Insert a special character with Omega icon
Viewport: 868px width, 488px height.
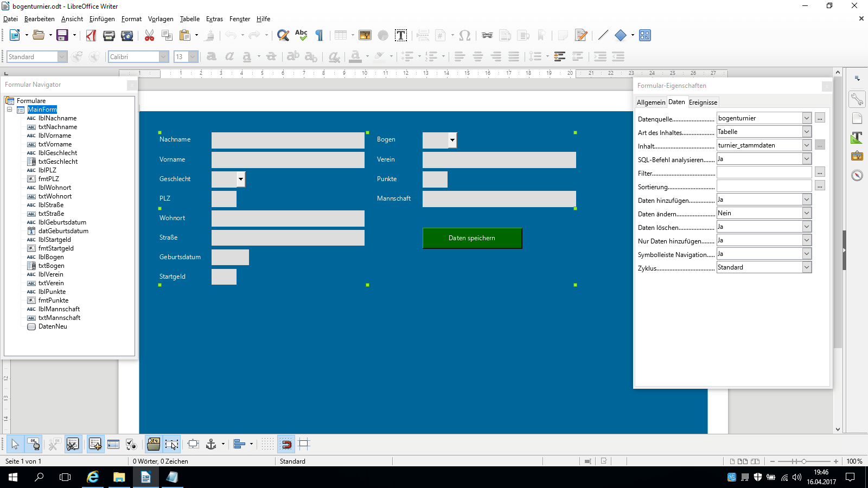[464, 36]
